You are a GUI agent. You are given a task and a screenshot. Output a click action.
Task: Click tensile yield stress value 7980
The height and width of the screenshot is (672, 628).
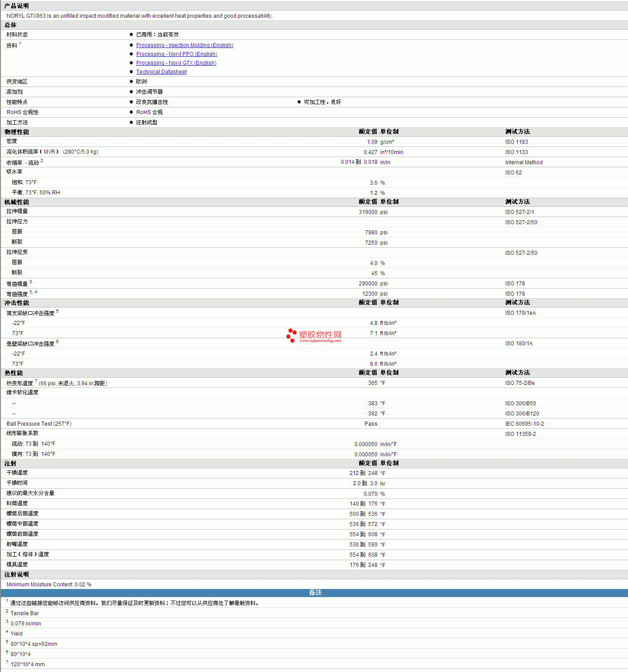tap(371, 233)
